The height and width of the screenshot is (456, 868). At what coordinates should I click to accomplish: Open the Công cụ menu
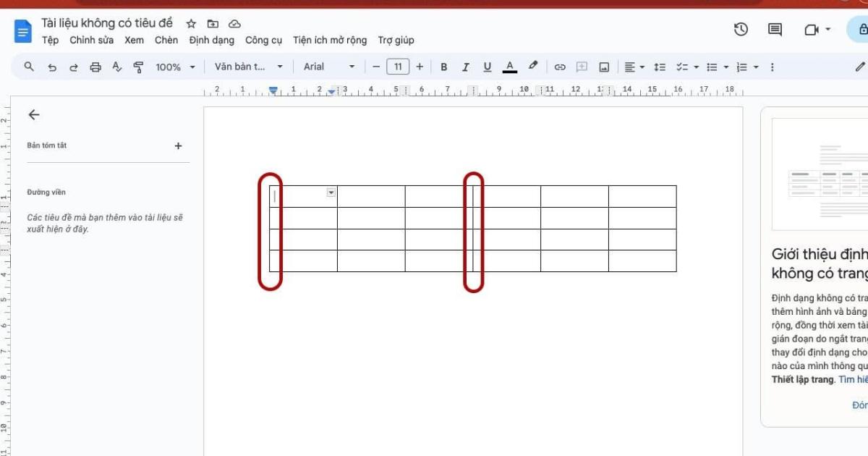point(264,40)
